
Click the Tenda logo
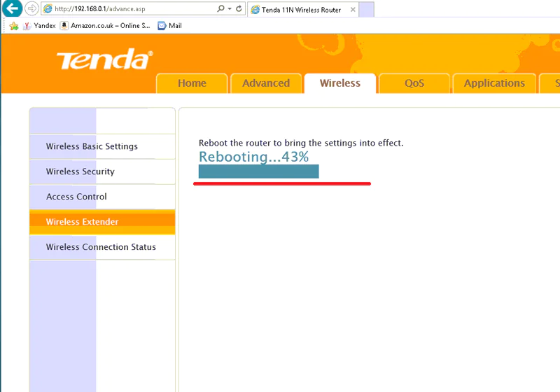tap(105, 59)
